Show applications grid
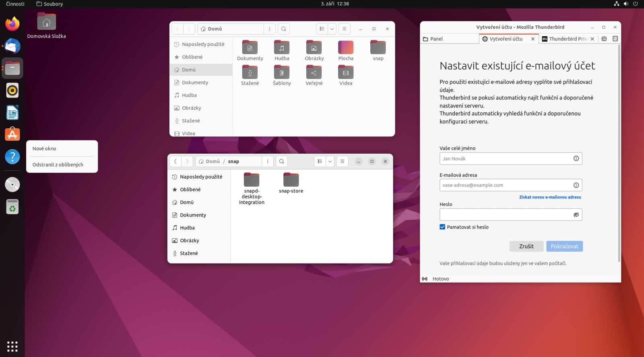644x357 pixels. click(12, 346)
